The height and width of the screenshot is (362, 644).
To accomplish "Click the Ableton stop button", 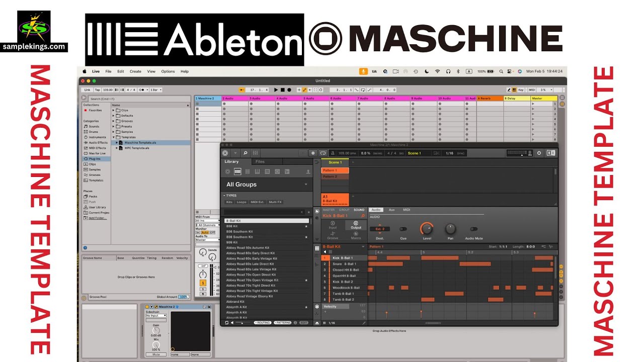I will pos(283,89).
